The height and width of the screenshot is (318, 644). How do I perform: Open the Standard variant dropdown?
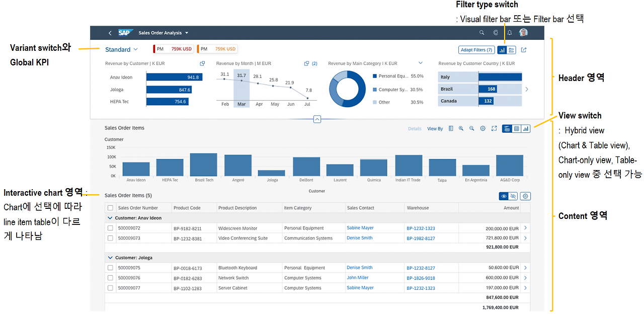(121, 49)
